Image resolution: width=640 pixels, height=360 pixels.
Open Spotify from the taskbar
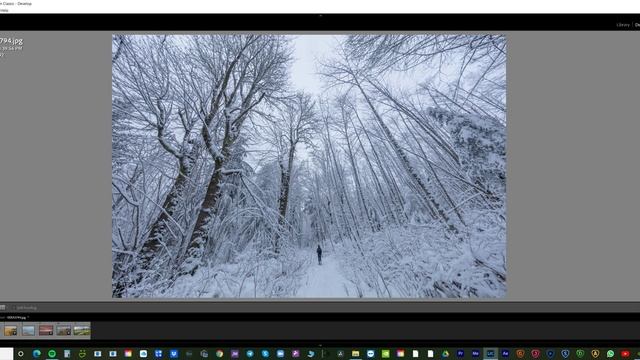point(52,354)
